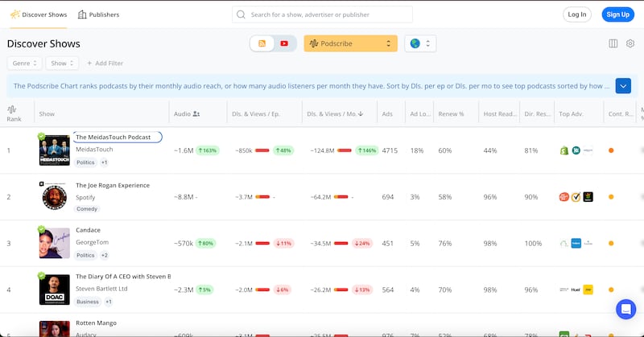Open The Joe Rogan Experience title
The width and height of the screenshot is (644, 337).
pos(113,185)
